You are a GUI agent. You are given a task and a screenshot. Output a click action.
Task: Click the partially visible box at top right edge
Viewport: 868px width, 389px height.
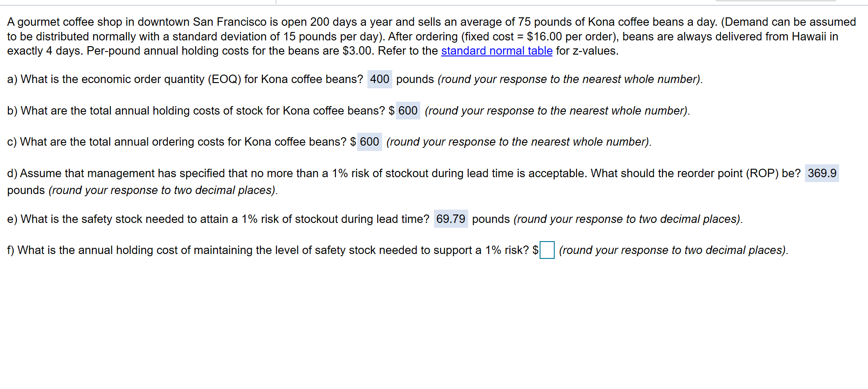coord(776,1)
